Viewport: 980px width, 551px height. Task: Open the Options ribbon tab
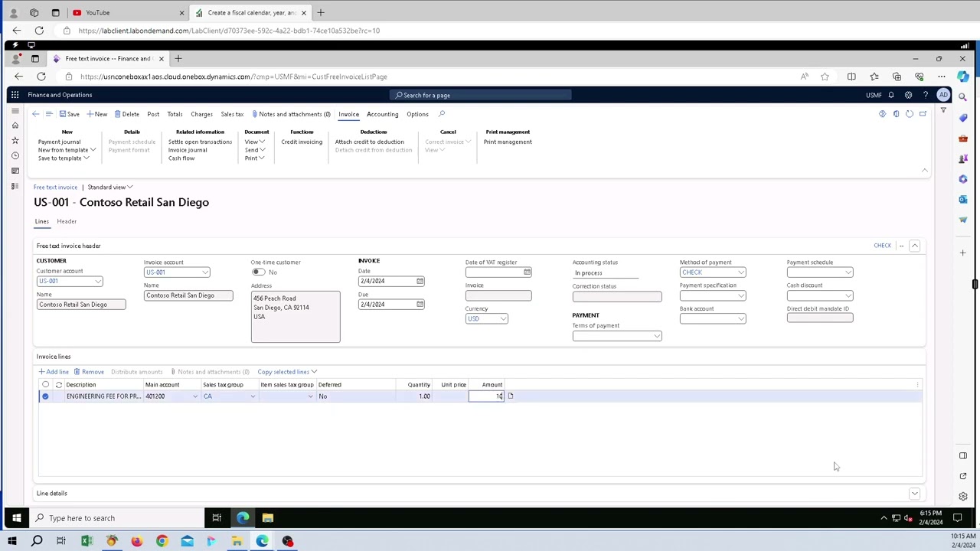click(417, 114)
